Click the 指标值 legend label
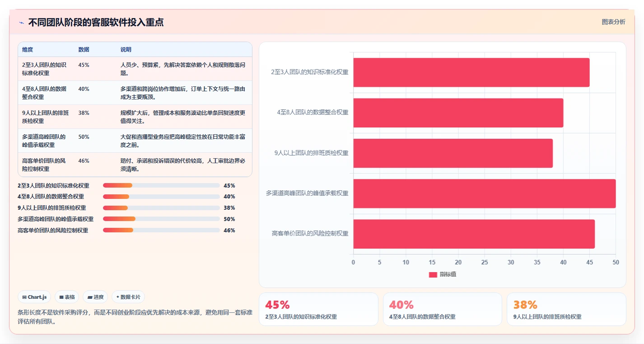 [x=448, y=274]
